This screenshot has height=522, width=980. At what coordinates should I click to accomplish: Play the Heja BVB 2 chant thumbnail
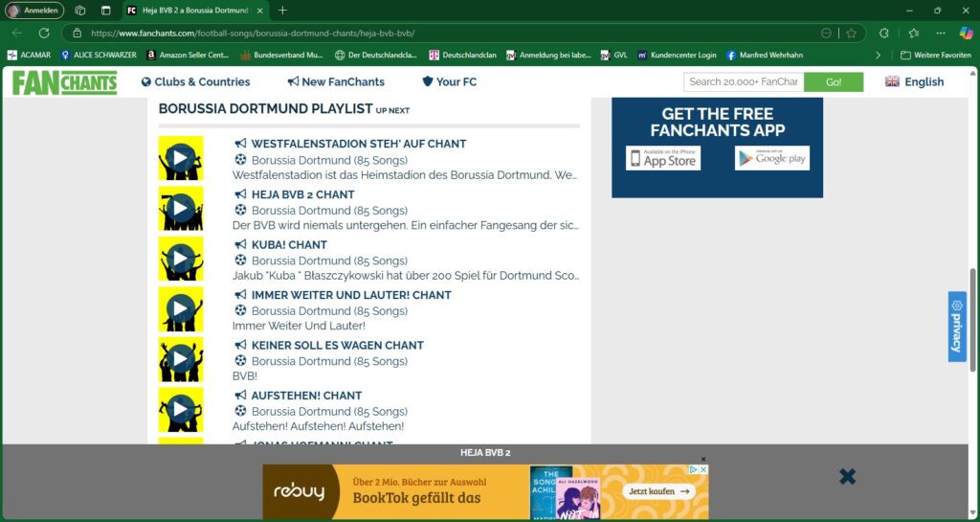[181, 208]
